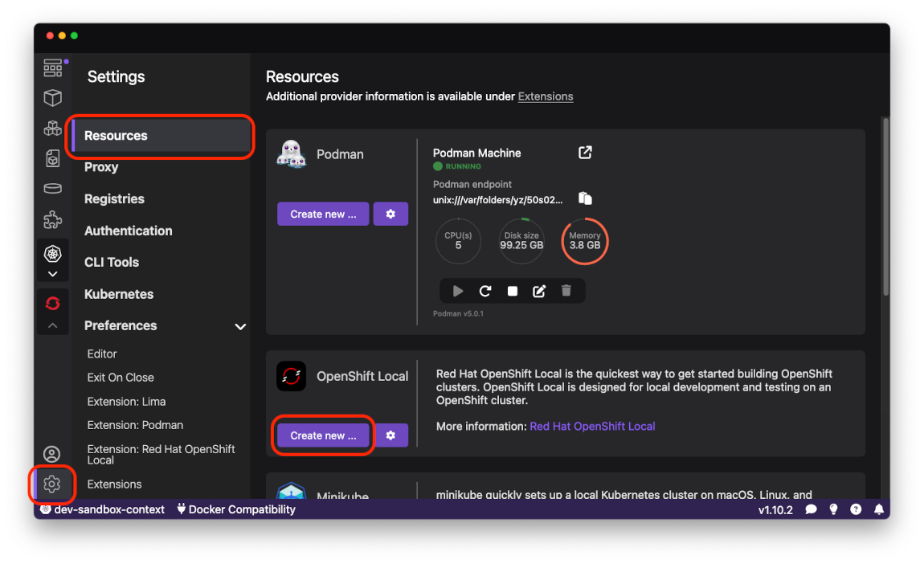
Task: Open Podman provider gear settings
Action: click(x=390, y=214)
